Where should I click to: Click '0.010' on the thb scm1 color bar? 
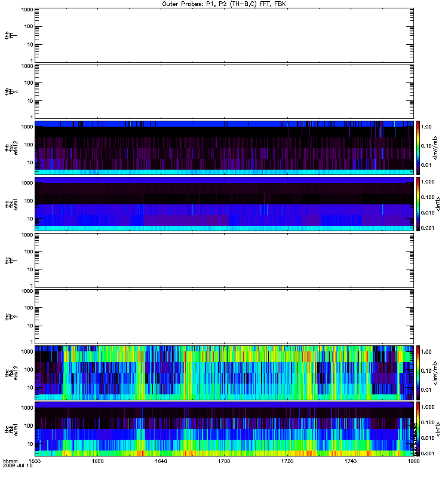[x=428, y=213]
